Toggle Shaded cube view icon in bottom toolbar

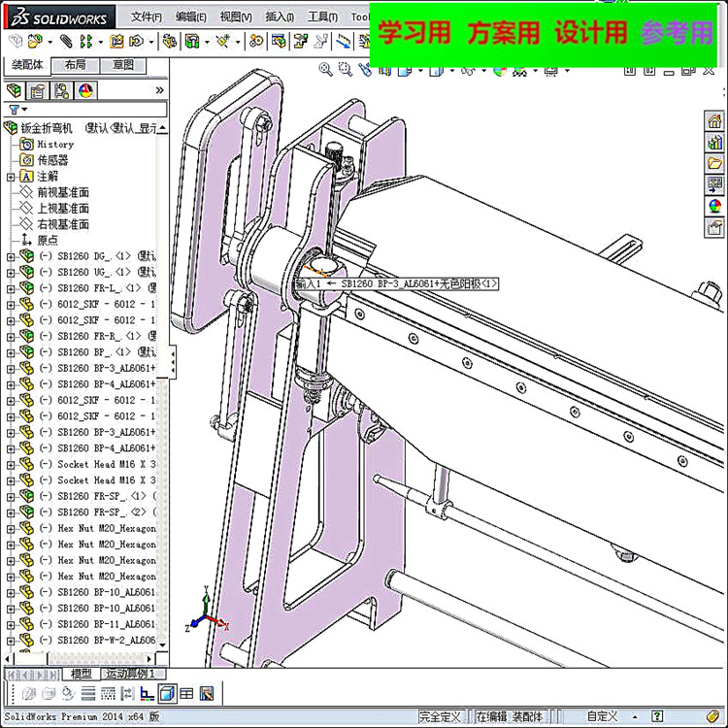tap(167, 694)
